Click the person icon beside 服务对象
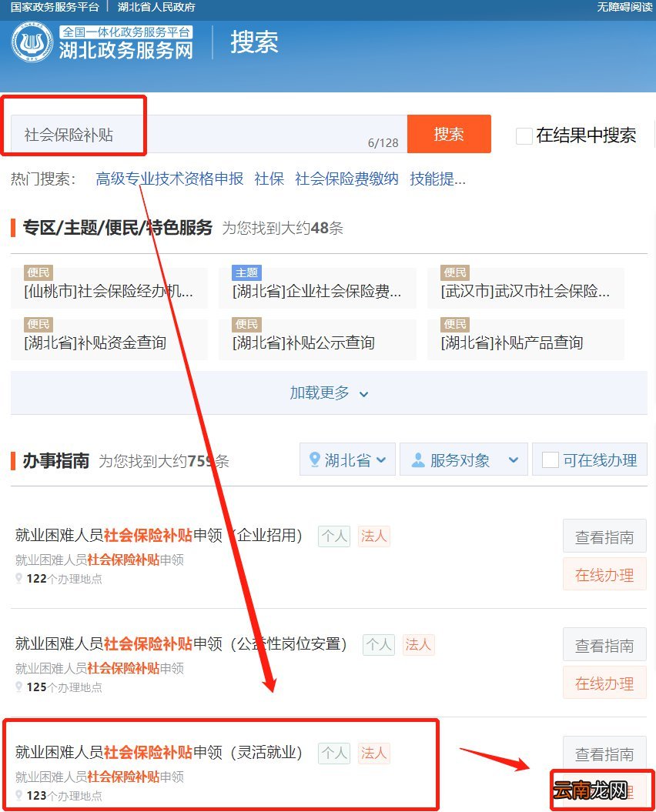 pos(417,459)
